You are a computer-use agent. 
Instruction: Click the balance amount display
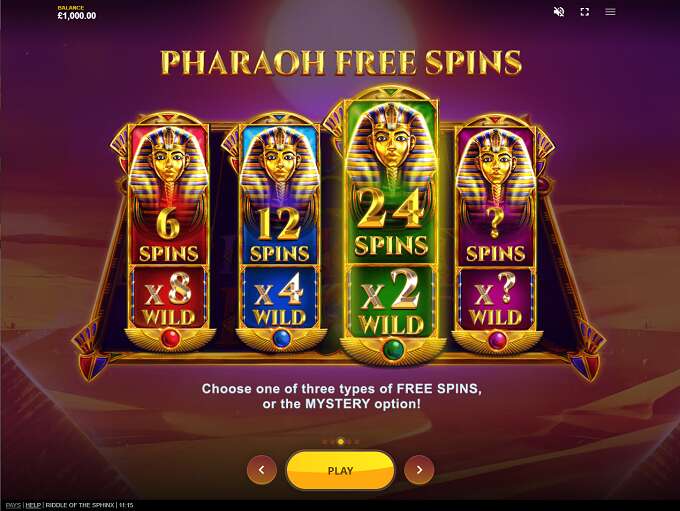pyautogui.click(x=77, y=16)
